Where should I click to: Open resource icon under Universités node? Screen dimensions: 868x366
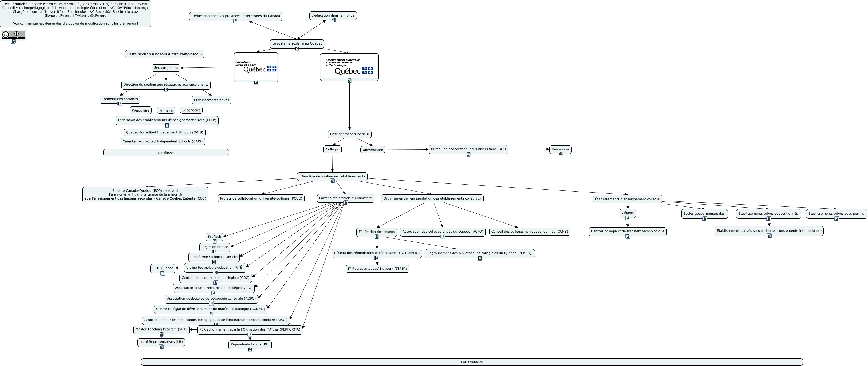pyautogui.click(x=560, y=154)
